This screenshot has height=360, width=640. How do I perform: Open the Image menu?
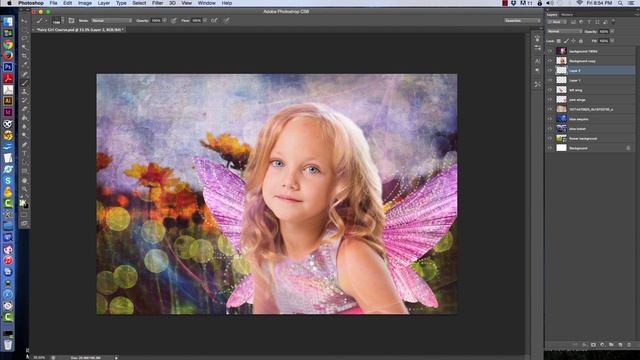[x=84, y=3]
